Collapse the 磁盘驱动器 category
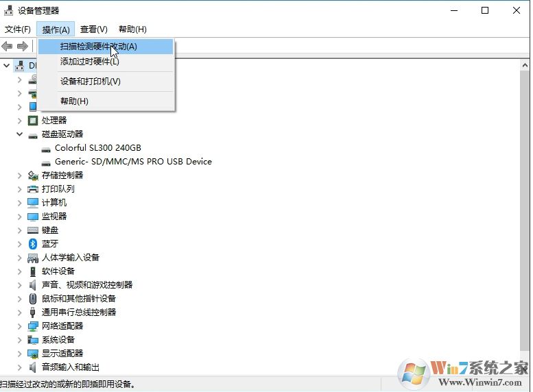Image resolution: width=533 pixels, height=392 pixels. coord(20,134)
